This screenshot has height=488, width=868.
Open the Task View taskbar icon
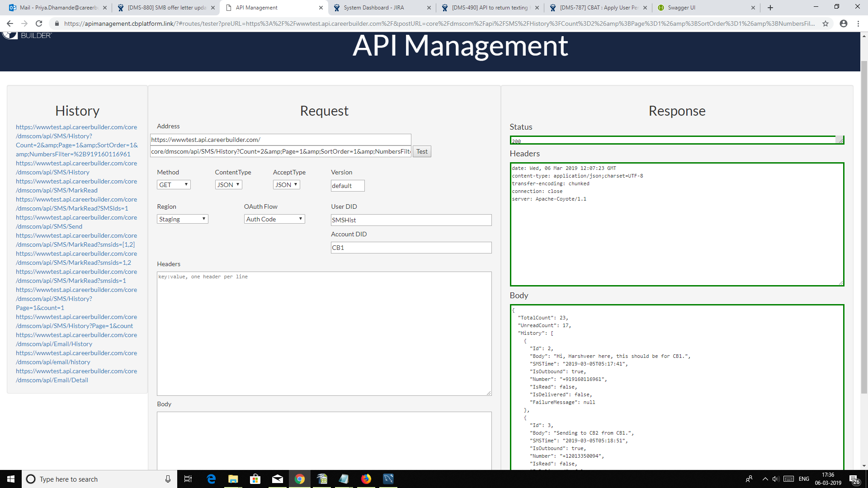click(x=188, y=479)
